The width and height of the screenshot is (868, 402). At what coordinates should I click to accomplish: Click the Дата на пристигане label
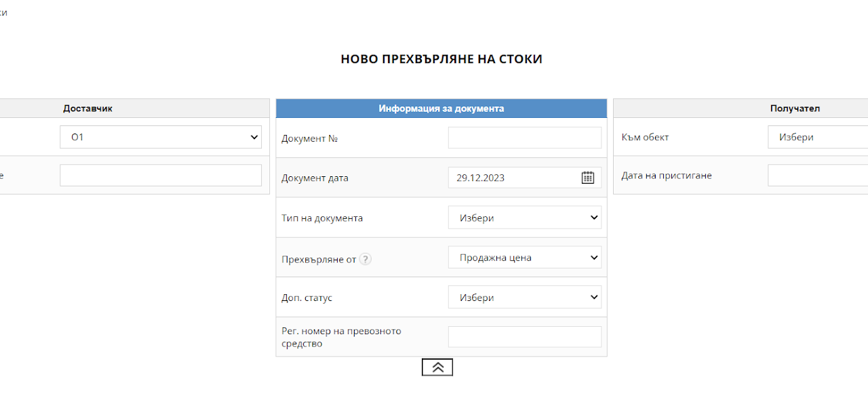(x=667, y=176)
